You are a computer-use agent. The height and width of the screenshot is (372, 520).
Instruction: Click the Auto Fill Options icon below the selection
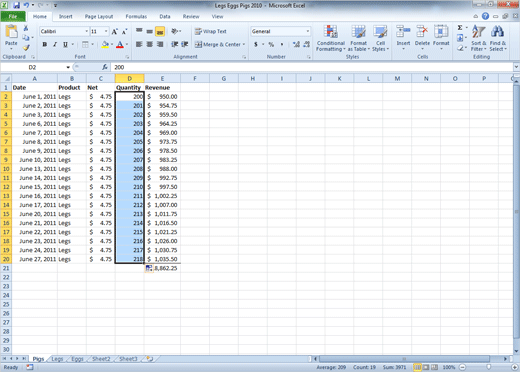click(x=149, y=268)
